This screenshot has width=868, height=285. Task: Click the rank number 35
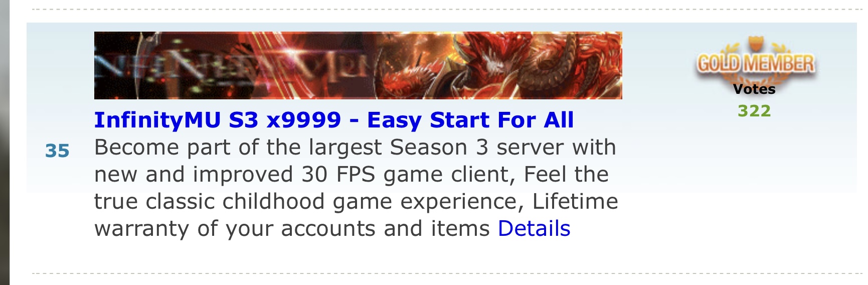click(x=57, y=151)
